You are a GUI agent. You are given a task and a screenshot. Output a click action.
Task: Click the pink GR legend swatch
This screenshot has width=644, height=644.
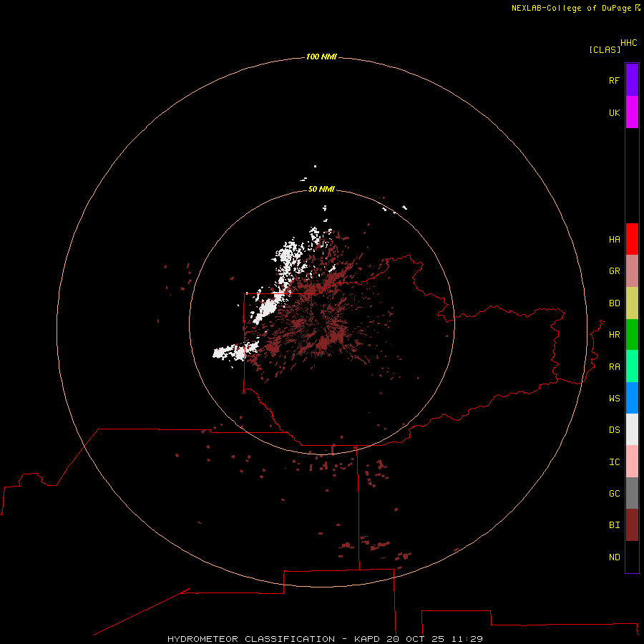click(x=632, y=271)
